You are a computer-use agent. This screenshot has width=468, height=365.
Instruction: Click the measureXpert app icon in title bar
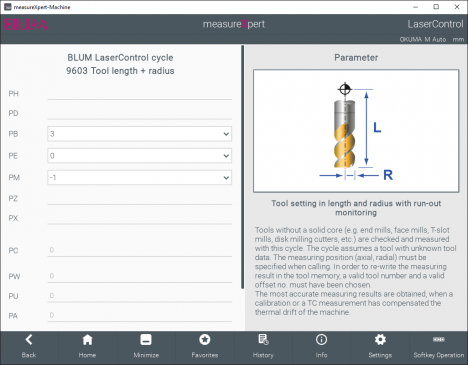[7, 7]
